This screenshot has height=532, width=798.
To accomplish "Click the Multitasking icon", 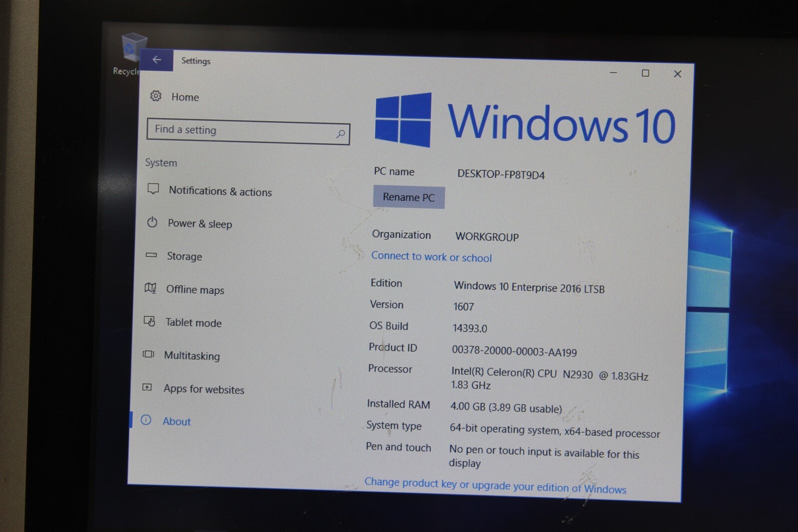I will [148, 354].
